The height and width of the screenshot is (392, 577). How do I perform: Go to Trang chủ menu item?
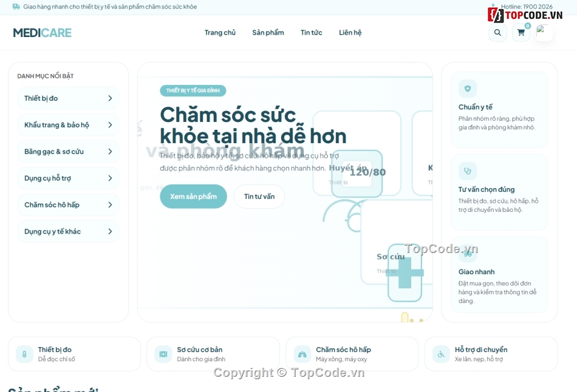point(220,33)
